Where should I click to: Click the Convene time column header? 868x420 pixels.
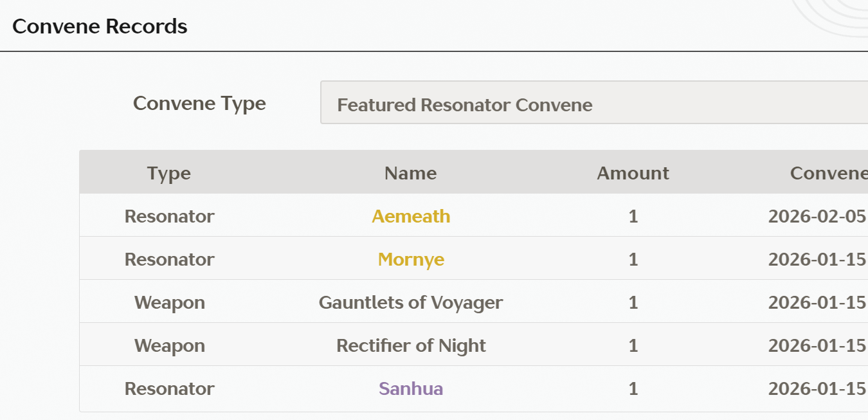click(x=828, y=173)
